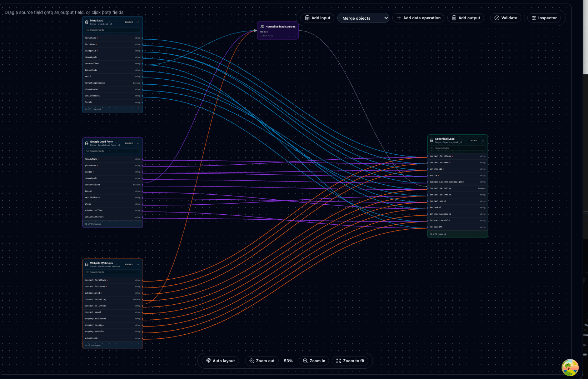Focus Search fields in Meta Lead
Screen dimensions: 588x379
click(x=113, y=30)
